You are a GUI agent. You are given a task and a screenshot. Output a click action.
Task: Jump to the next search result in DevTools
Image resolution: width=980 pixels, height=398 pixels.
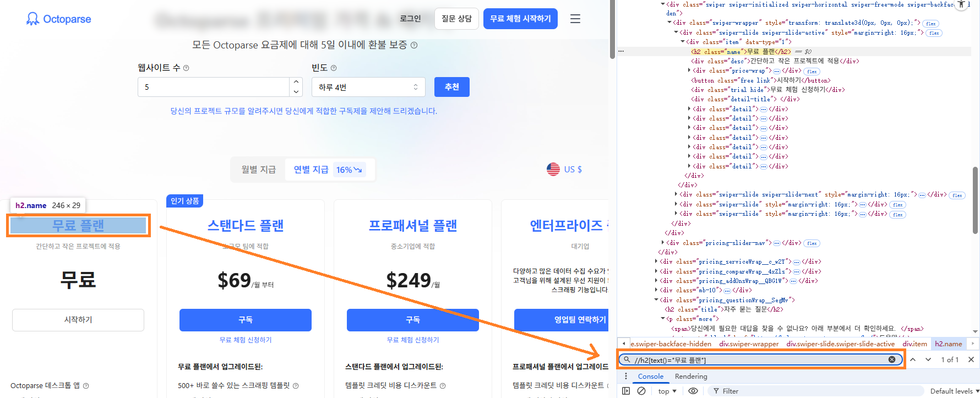pyautogui.click(x=928, y=359)
